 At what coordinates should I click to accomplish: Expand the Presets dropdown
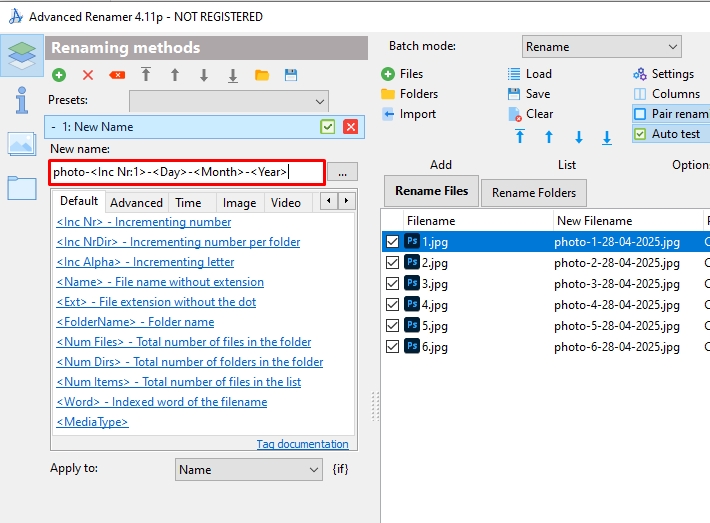tap(228, 101)
